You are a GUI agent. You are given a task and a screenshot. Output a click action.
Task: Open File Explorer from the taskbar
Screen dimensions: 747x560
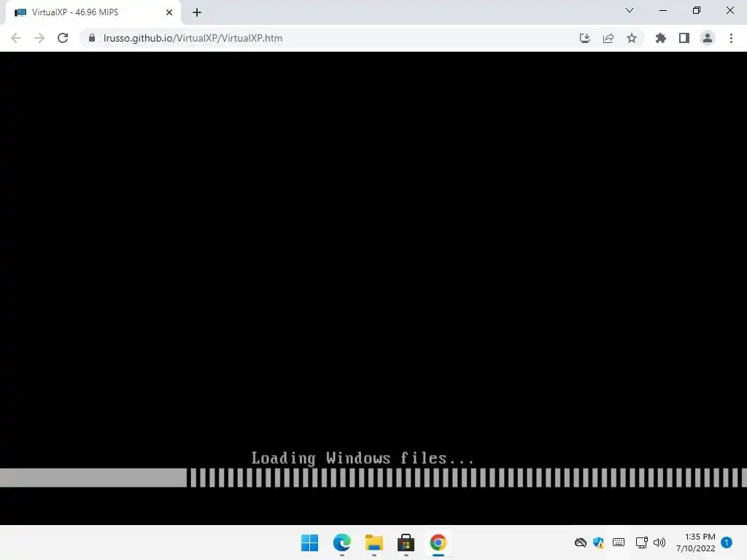coord(374,542)
